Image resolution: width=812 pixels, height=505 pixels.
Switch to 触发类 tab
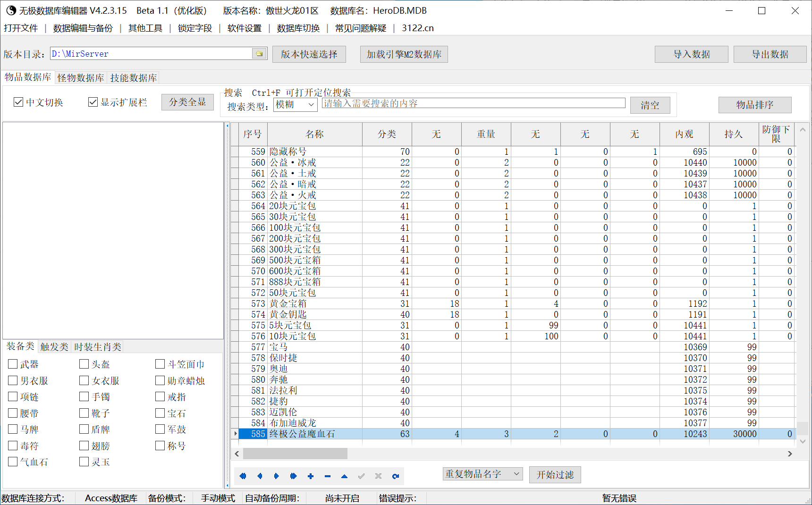pos(54,347)
